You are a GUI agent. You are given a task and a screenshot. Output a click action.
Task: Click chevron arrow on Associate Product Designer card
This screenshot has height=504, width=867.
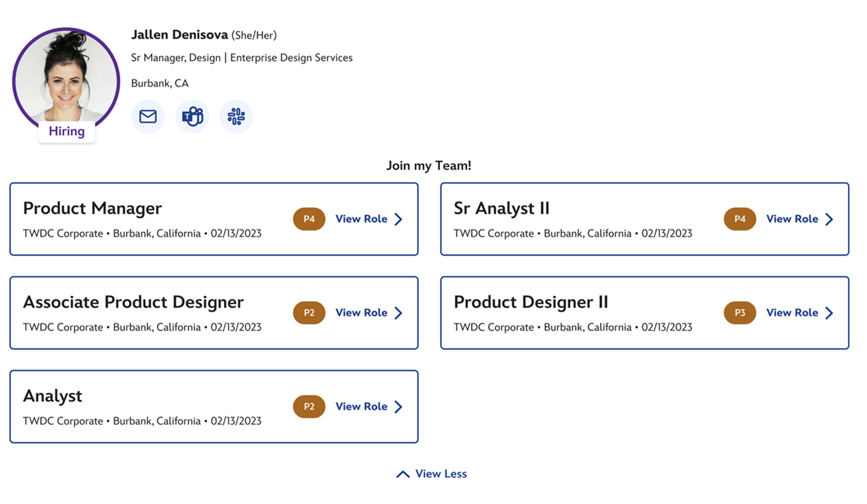pyautogui.click(x=398, y=313)
